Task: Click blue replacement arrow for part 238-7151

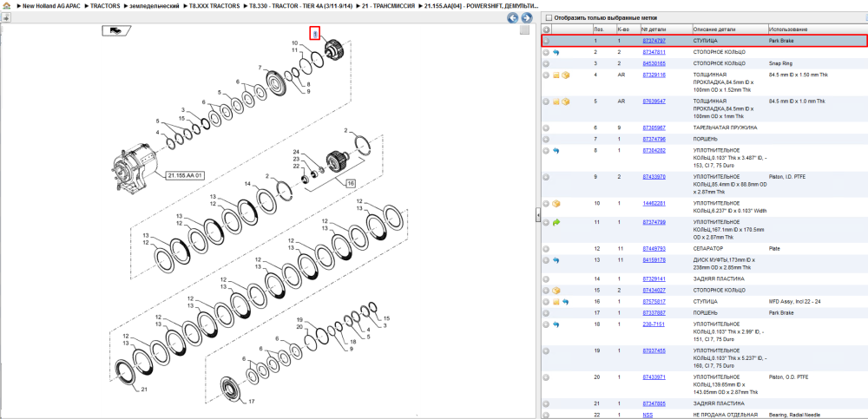Action: point(556,324)
